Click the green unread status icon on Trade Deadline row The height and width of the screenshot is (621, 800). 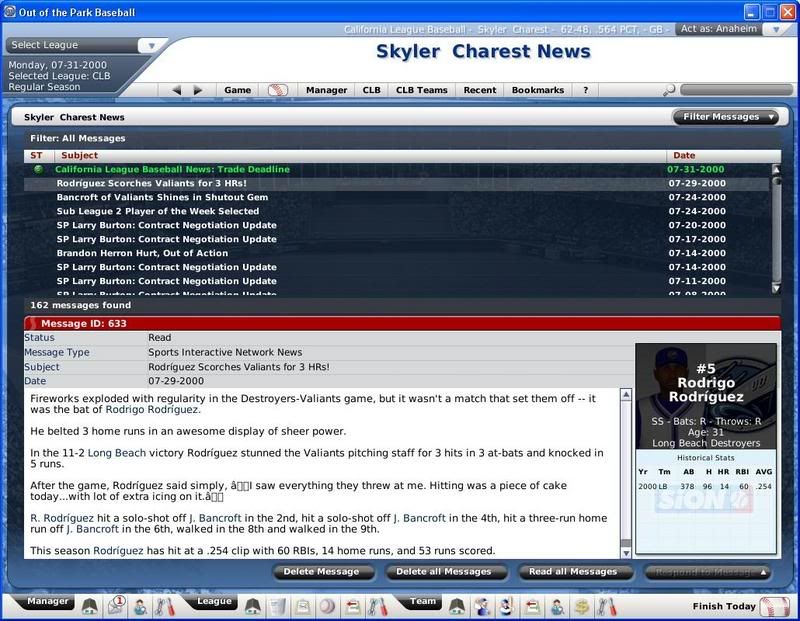(x=38, y=169)
